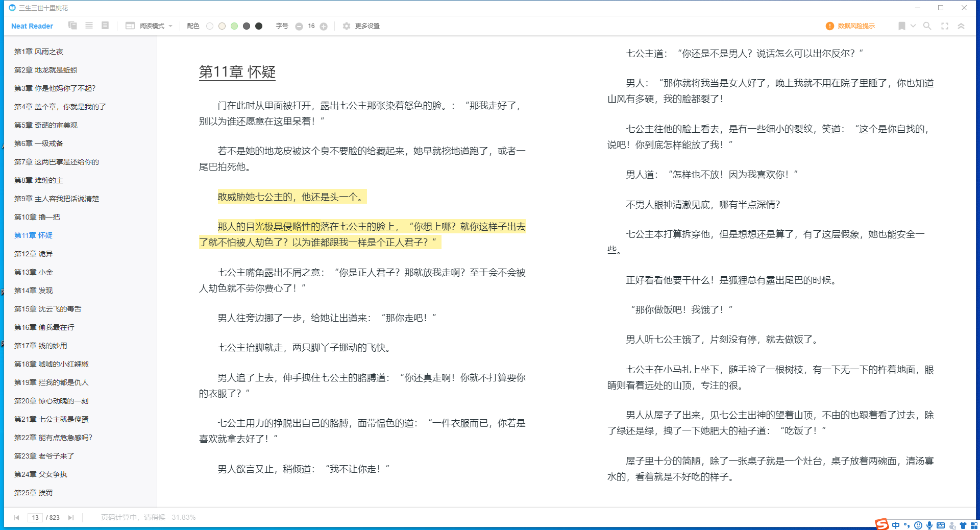
Task: Increase font size with plus button
Action: 324,27
